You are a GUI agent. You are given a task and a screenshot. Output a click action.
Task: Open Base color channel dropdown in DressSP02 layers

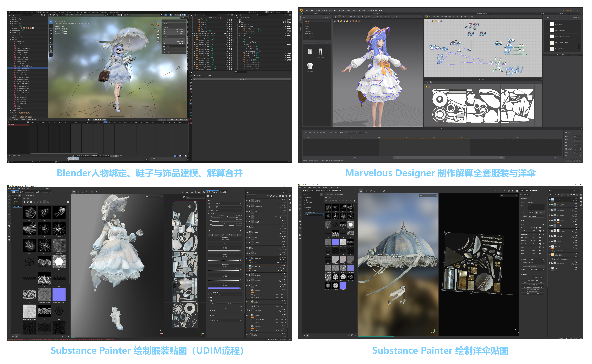pos(251,196)
